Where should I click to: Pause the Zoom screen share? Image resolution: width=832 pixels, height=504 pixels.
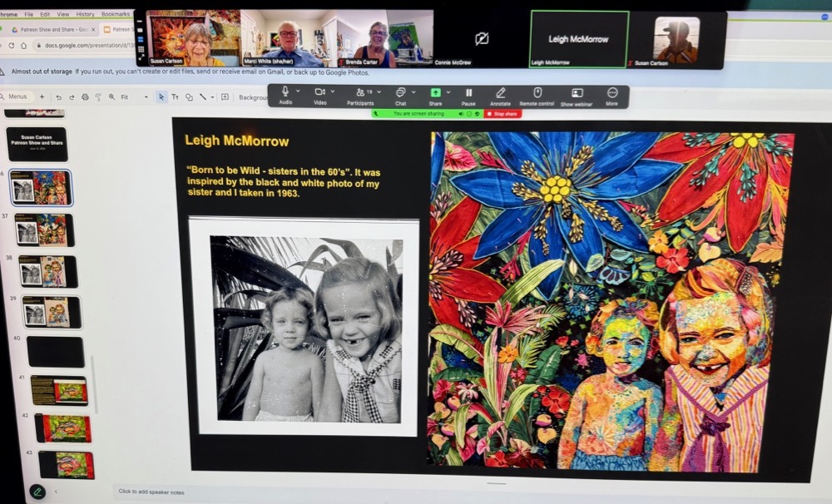[468, 92]
